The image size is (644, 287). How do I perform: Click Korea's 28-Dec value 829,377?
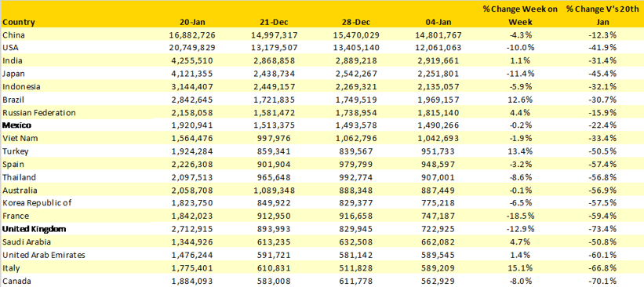[356, 203]
